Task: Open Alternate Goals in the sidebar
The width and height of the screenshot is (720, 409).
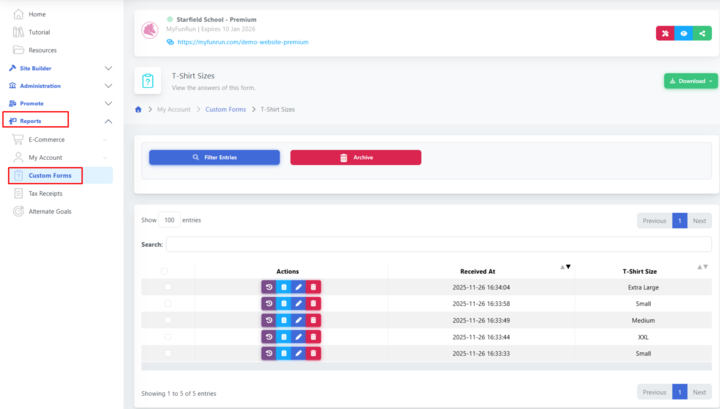Action: pos(49,211)
